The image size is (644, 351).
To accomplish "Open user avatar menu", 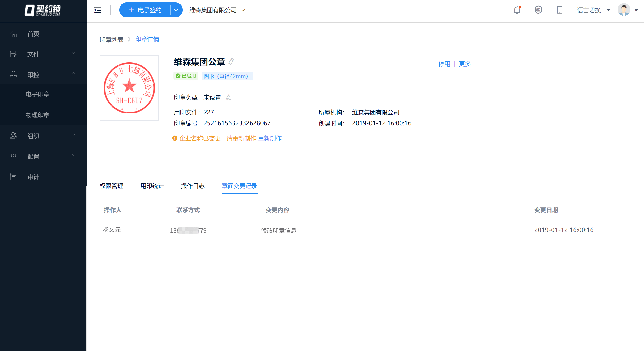I will point(624,10).
